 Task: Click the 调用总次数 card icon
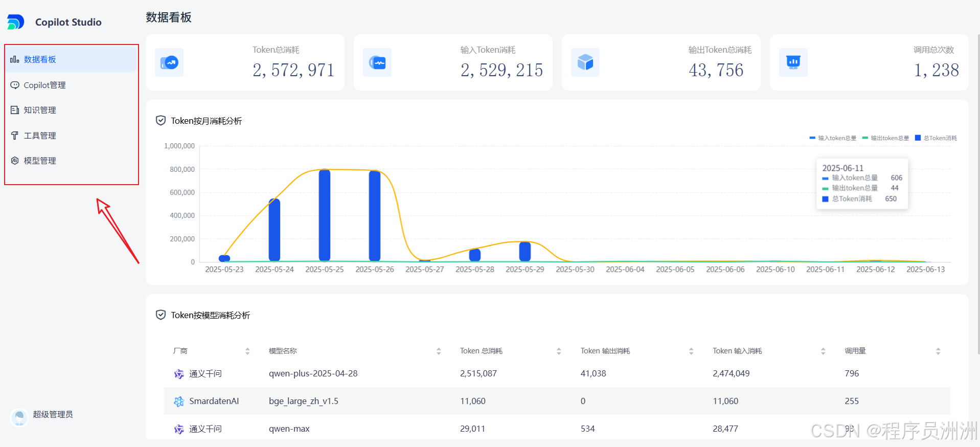point(793,62)
